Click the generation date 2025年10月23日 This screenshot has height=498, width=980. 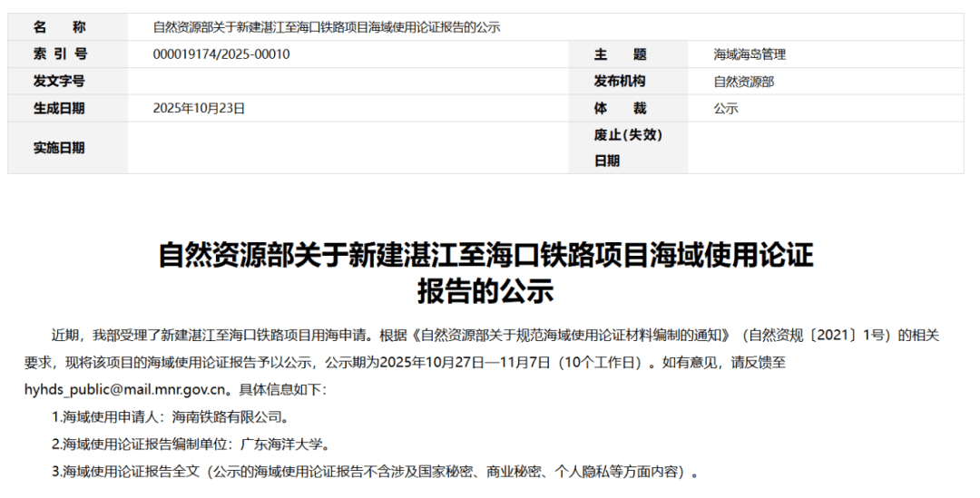pyautogui.click(x=200, y=109)
